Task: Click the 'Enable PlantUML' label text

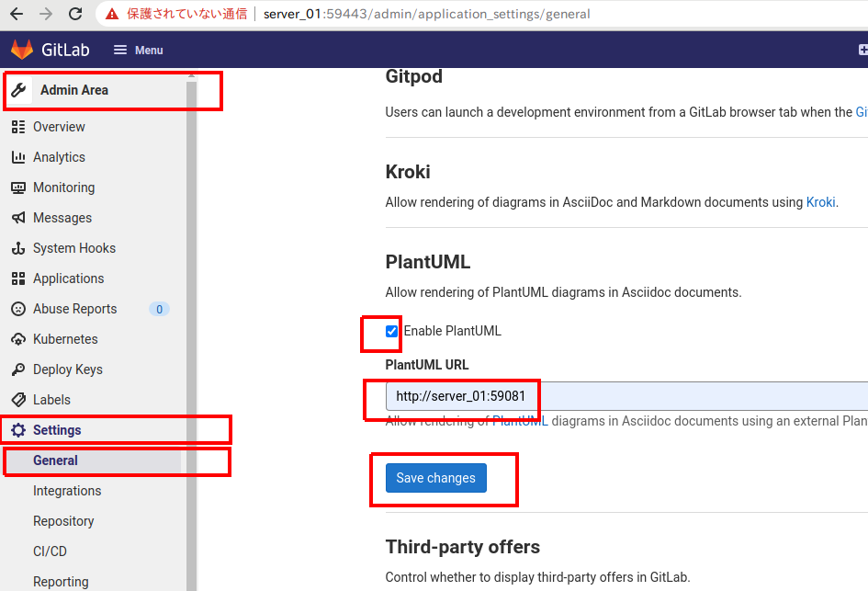Action: click(x=452, y=331)
